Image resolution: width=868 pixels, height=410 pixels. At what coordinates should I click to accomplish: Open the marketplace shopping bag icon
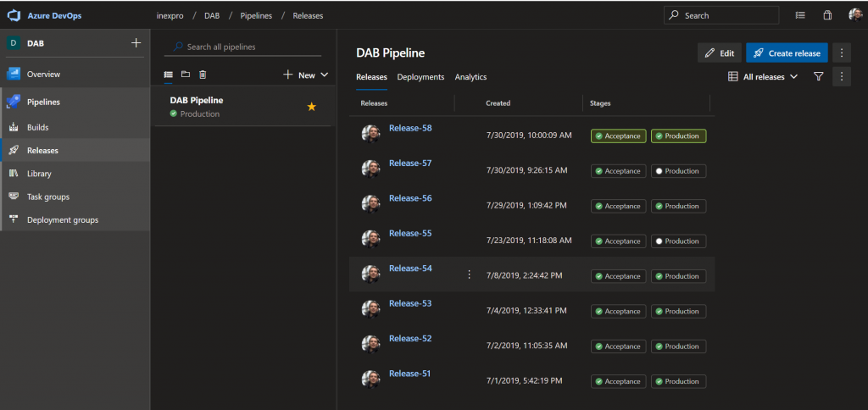(827, 15)
